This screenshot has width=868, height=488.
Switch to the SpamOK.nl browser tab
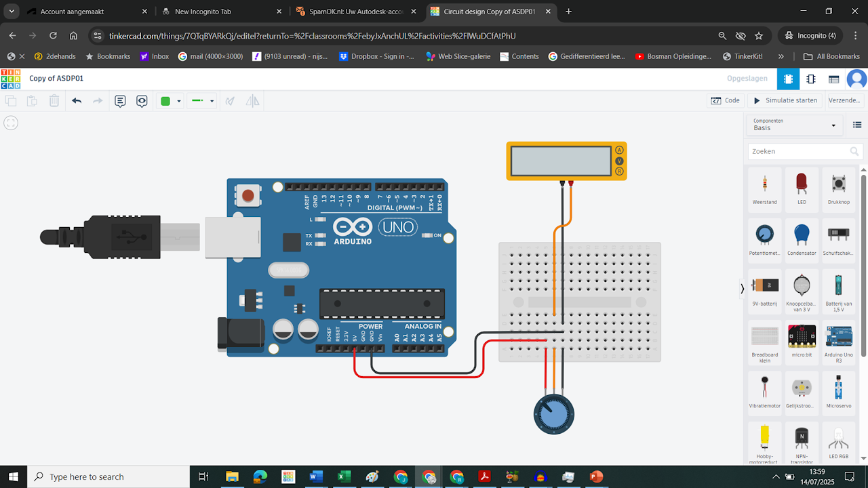[355, 12]
